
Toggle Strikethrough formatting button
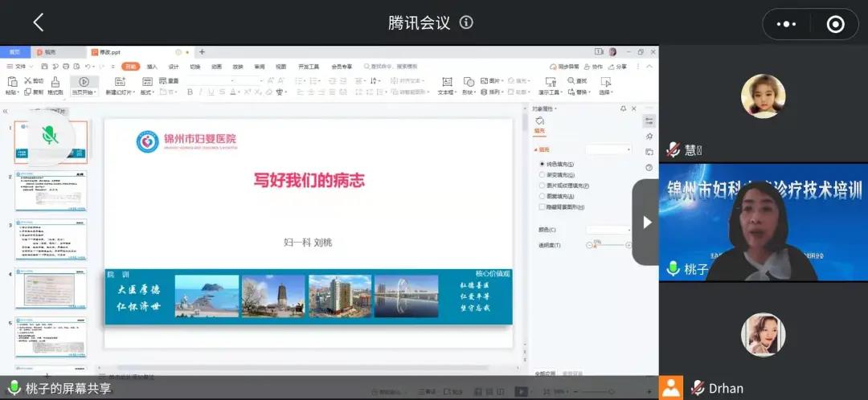[222, 92]
